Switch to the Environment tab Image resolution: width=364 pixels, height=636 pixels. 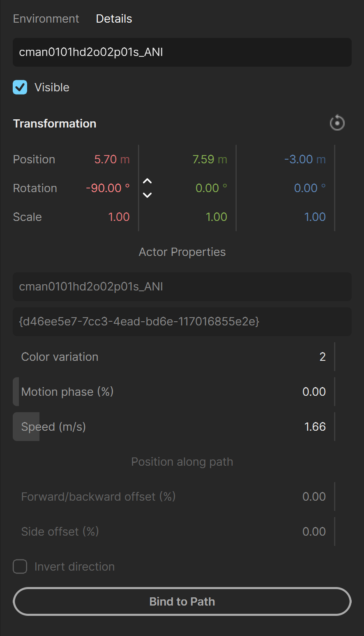click(x=46, y=19)
